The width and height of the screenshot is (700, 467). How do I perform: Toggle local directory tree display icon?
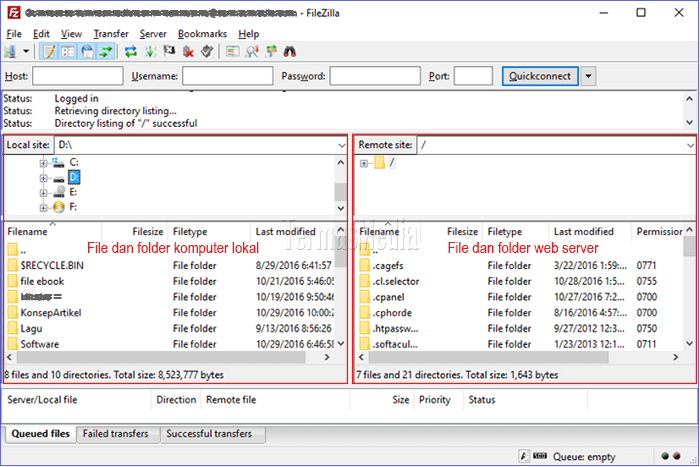tap(68, 52)
